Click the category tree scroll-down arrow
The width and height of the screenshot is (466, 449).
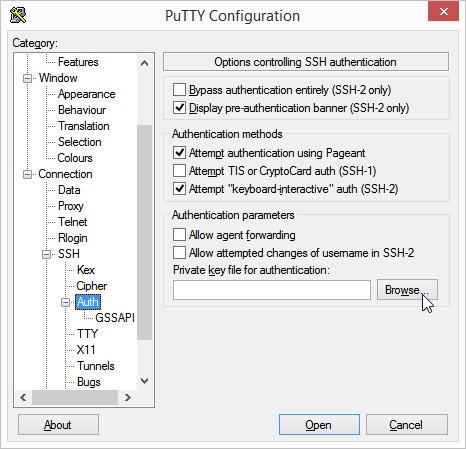(144, 381)
